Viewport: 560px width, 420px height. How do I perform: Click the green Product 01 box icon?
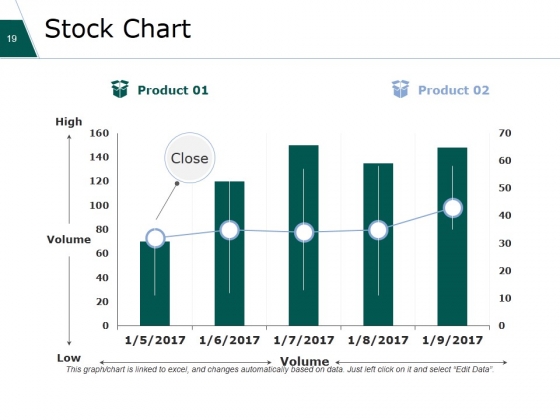point(120,89)
